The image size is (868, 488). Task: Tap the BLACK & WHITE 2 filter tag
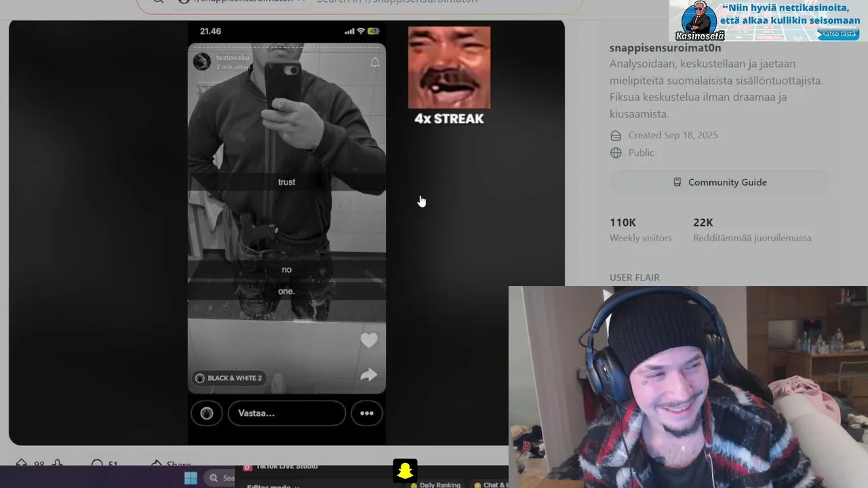tap(229, 378)
